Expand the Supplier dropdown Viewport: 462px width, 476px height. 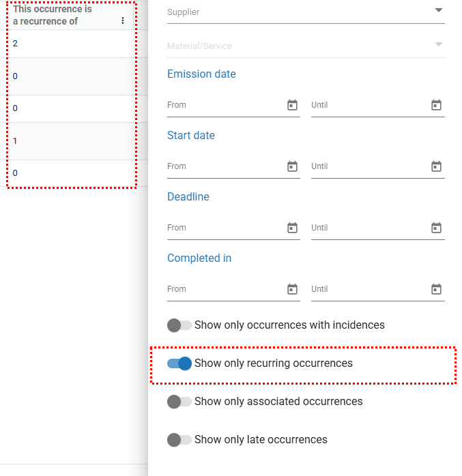[438, 10]
